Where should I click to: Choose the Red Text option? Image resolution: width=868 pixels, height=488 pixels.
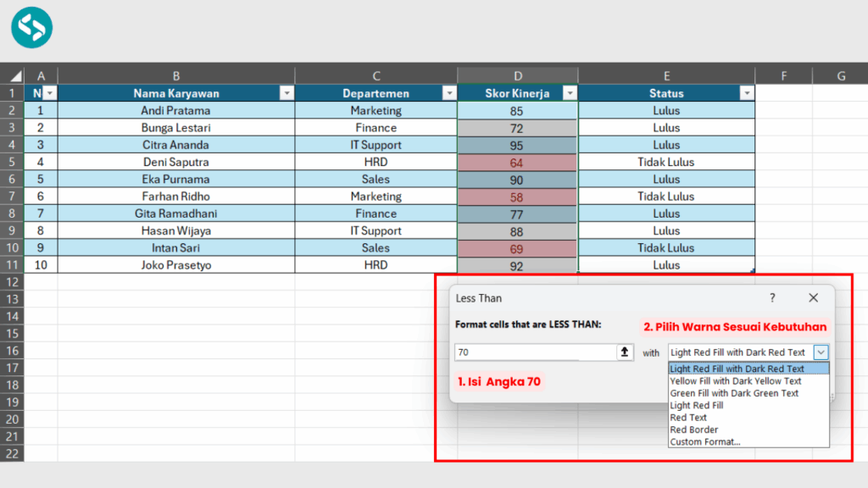tap(688, 418)
